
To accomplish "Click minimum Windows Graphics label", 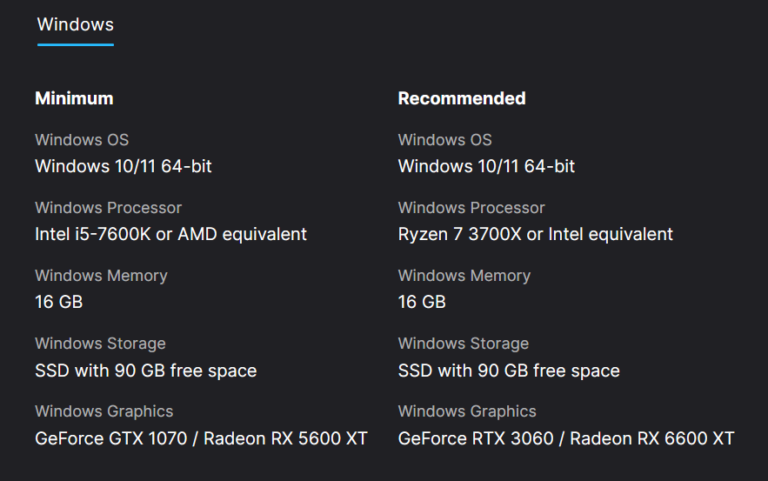I will [x=104, y=411].
